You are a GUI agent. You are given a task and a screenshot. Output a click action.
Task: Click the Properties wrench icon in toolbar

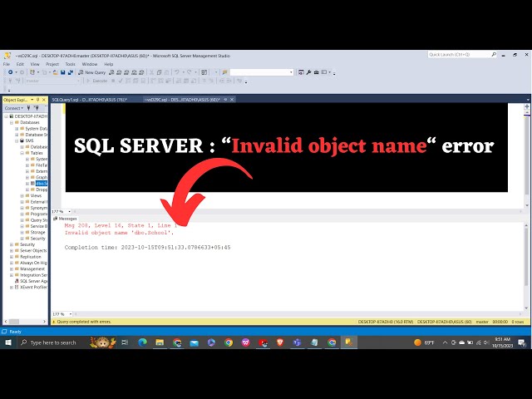point(308,72)
